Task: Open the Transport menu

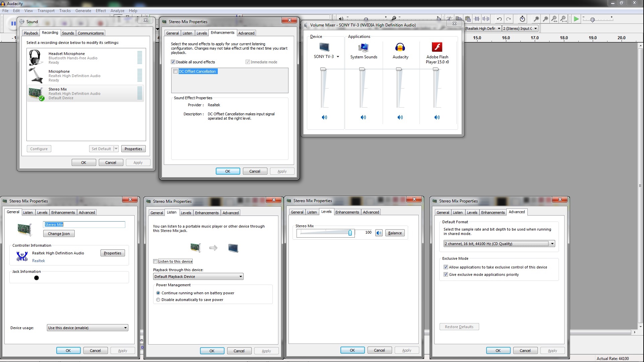Action: (46, 11)
